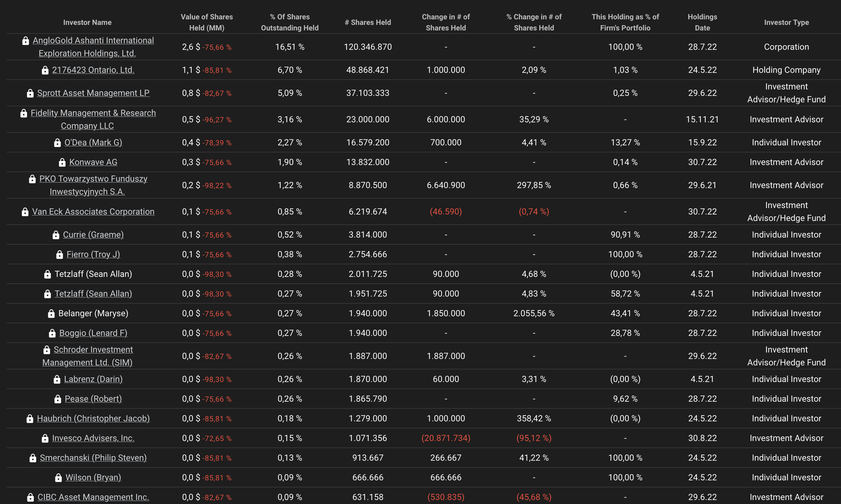This screenshot has width=841, height=504.
Task: Click lock icon next to O'Dea (Mark G)
Action: coord(57,143)
